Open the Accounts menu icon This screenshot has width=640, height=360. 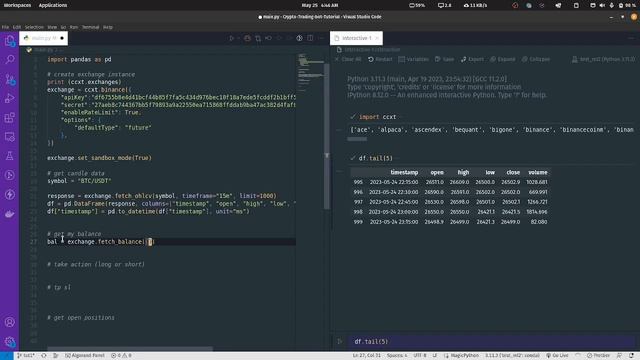pos(10,322)
